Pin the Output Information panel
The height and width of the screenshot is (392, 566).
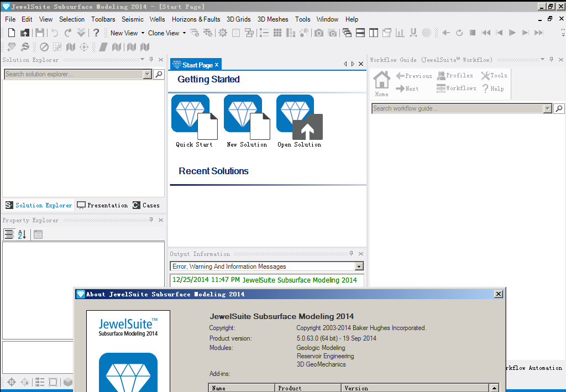[x=351, y=254]
